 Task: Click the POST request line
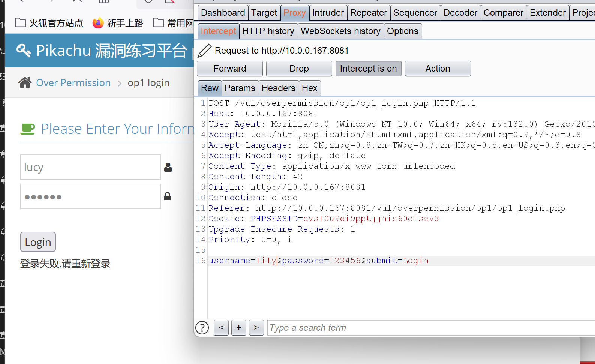(x=342, y=103)
